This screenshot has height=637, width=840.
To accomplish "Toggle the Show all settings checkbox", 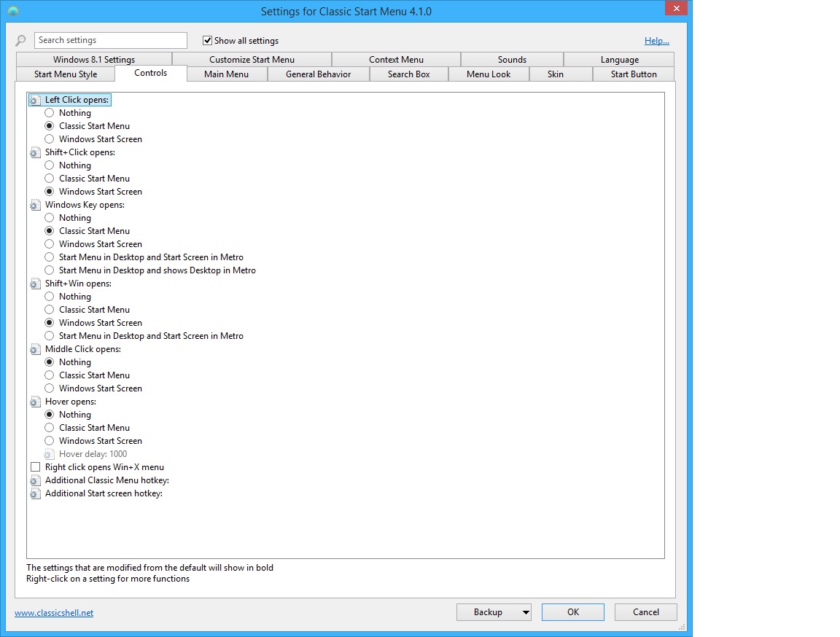I will [207, 40].
